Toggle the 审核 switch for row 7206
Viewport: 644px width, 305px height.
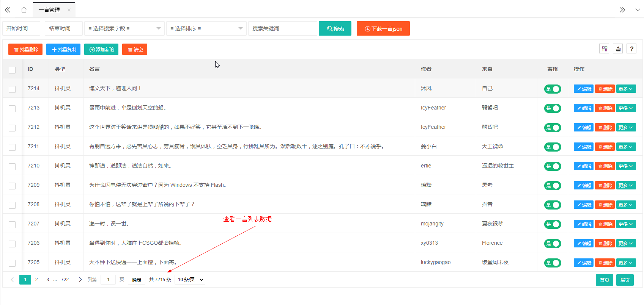(x=553, y=244)
